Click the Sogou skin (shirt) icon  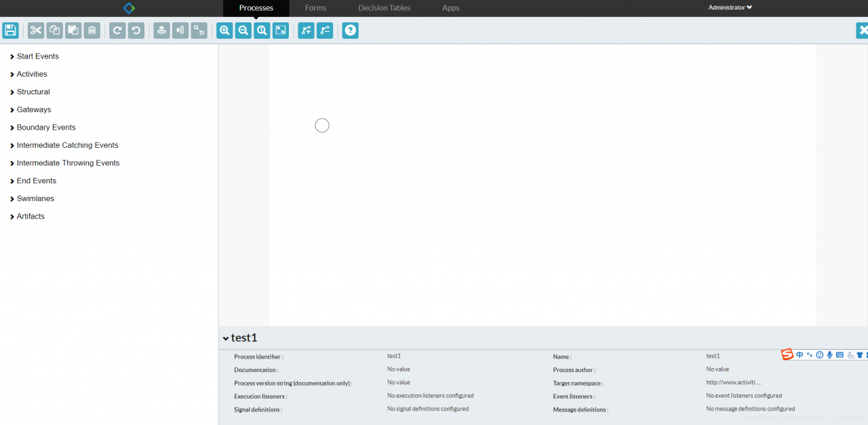coord(860,354)
